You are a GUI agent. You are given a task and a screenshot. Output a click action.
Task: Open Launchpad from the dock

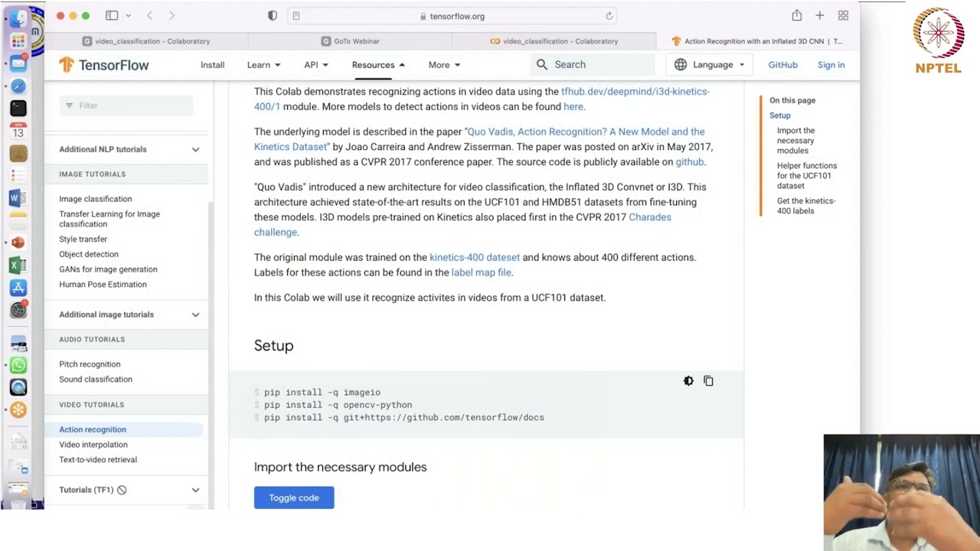point(18,41)
